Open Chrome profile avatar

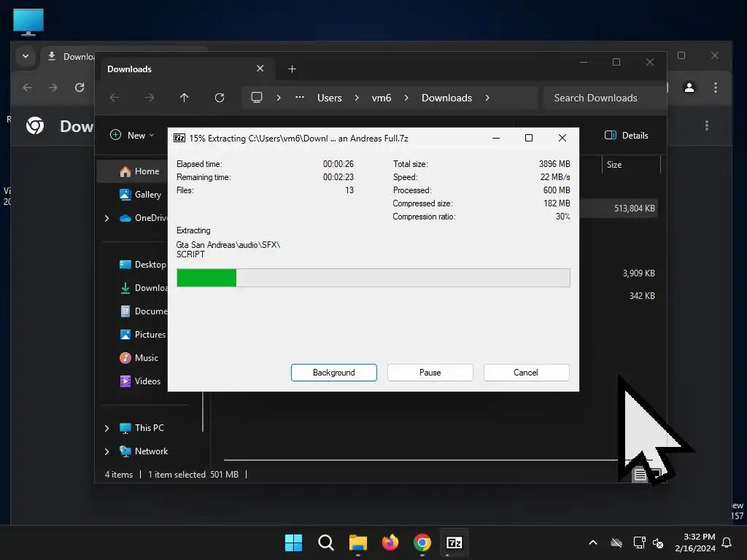click(689, 87)
